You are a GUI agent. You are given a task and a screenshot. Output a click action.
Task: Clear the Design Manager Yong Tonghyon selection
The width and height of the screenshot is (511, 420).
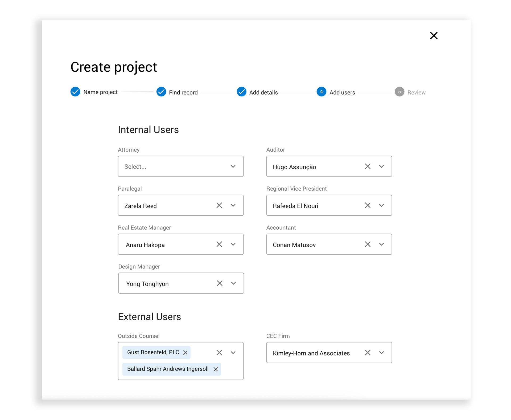coord(219,283)
